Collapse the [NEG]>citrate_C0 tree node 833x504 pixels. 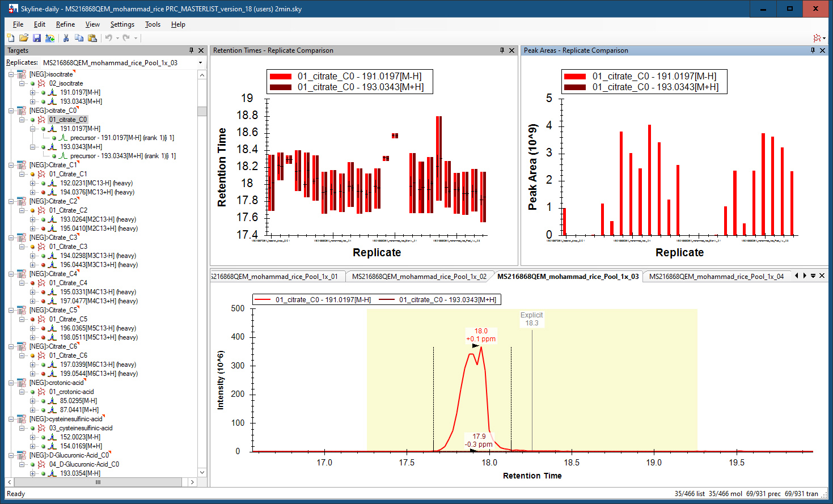pyautogui.click(x=11, y=111)
